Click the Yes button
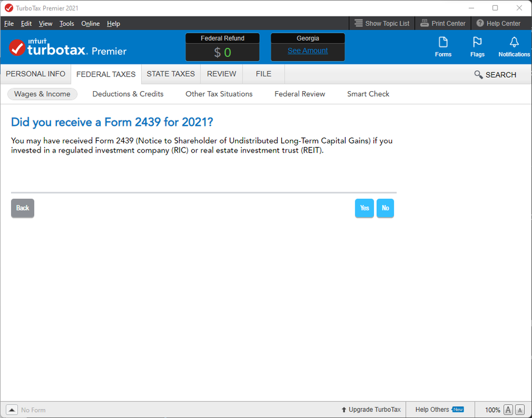532x418 pixels. 364,208
